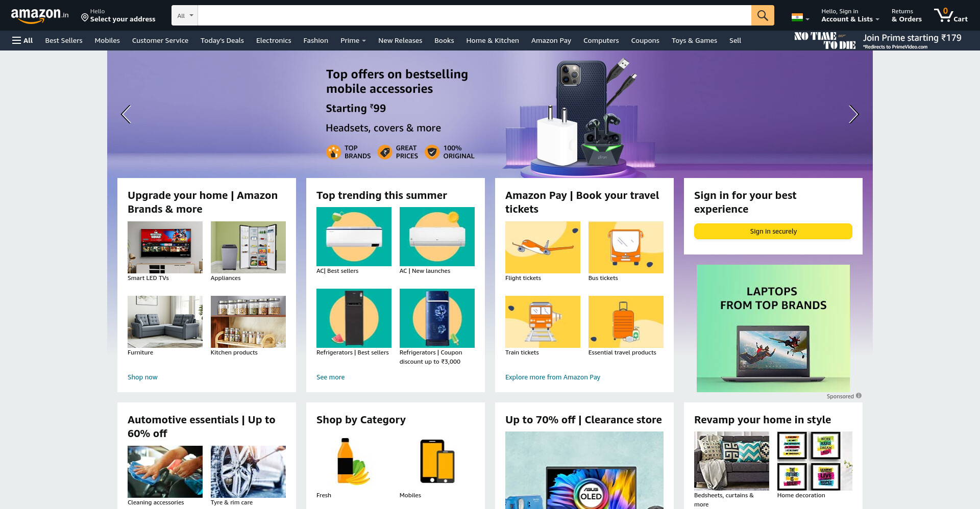Expand the Prime menu dropdown
The width and height of the screenshot is (980, 509).
[x=353, y=40]
